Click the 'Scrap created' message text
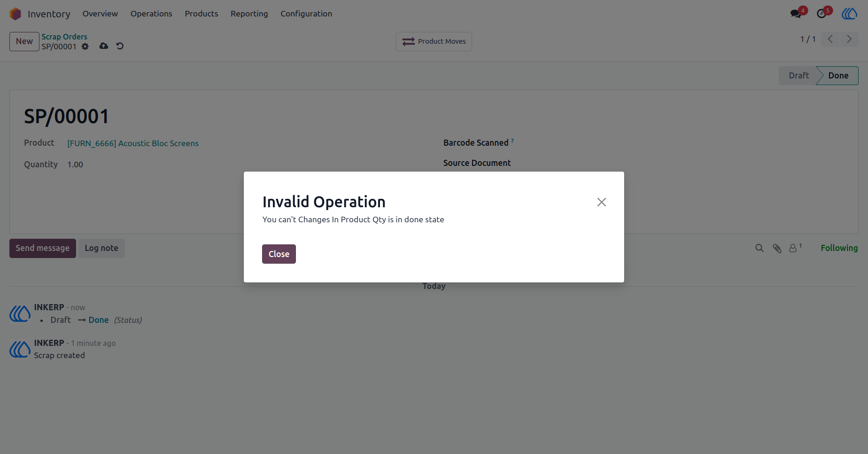Image resolution: width=868 pixels, height=454 pixels. tap(59, 355)
